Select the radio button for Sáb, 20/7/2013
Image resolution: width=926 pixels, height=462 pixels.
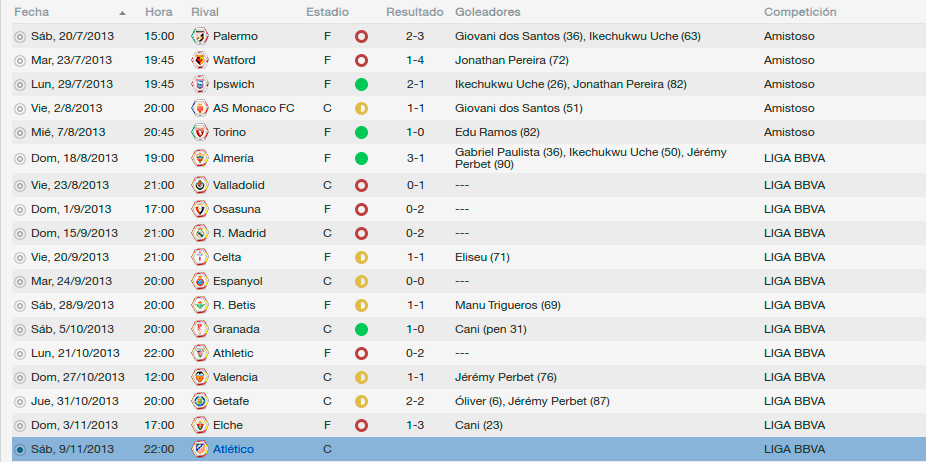20,37
